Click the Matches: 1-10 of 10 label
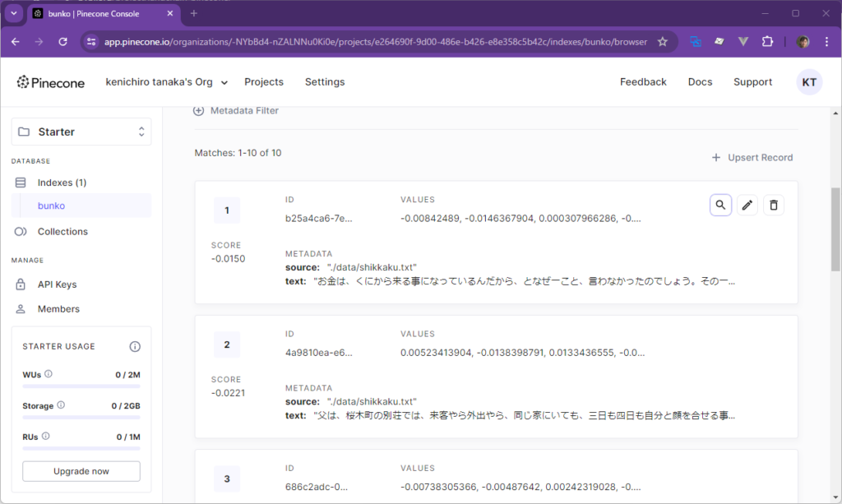Viewport: 842px width, 504px height. click(x=238, y=153)
